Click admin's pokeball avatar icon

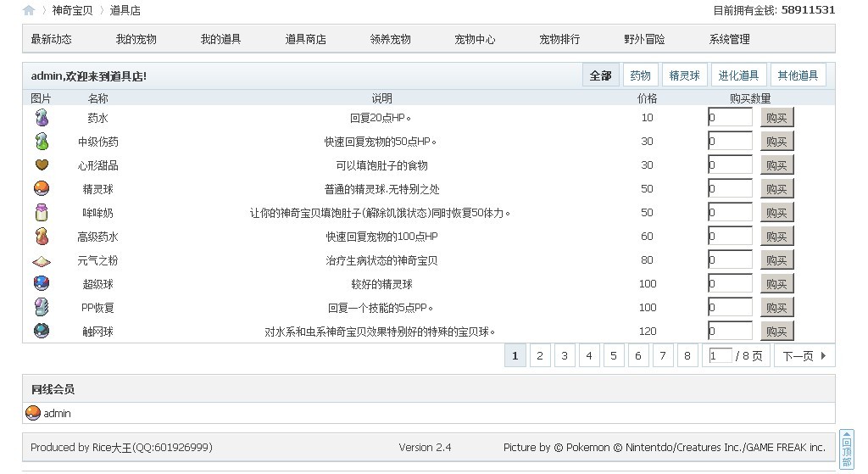click(33, 413)
